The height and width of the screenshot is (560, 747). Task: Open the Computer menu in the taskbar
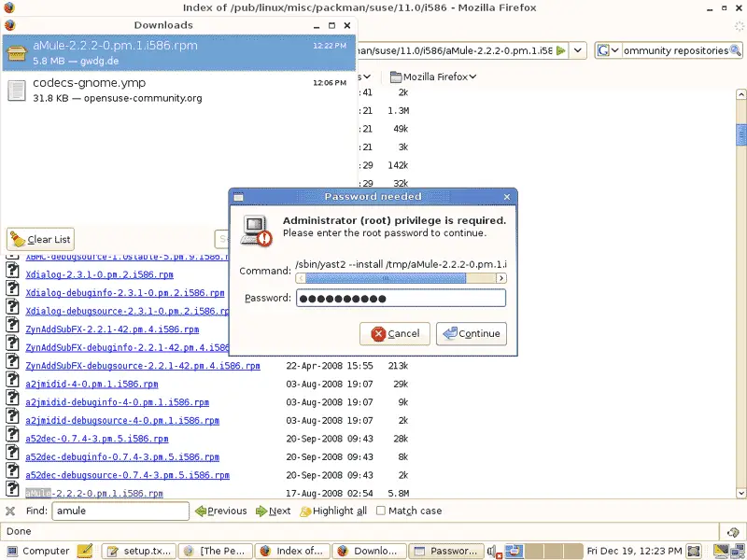pyautogui.click(x=38, y=551)
